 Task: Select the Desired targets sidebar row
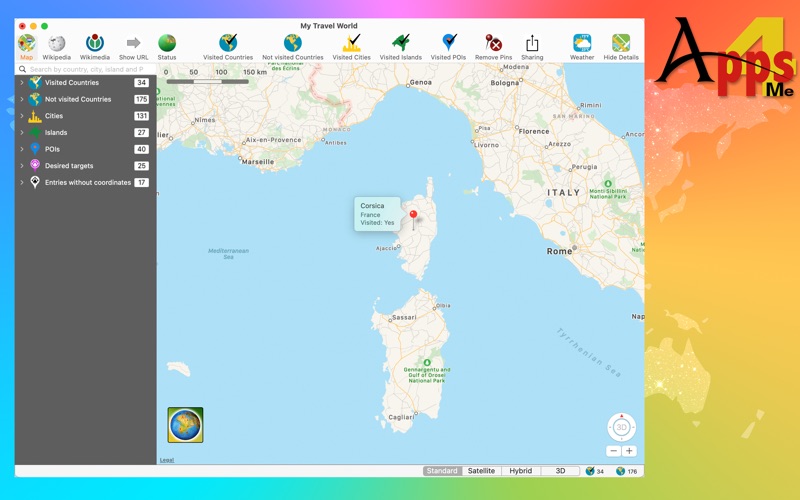click(x=85, y=166)
